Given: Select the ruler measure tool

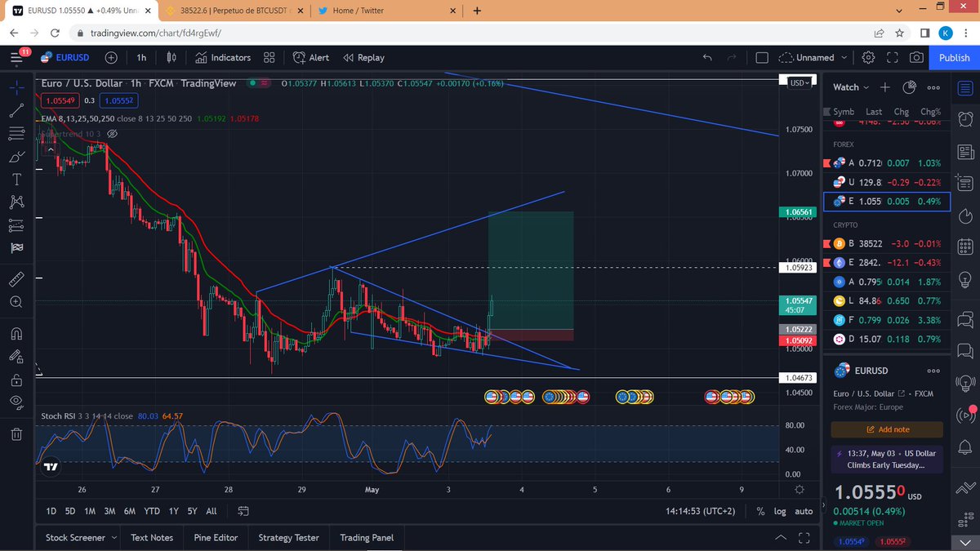Looking at the screenshot, I should (16, 278).
